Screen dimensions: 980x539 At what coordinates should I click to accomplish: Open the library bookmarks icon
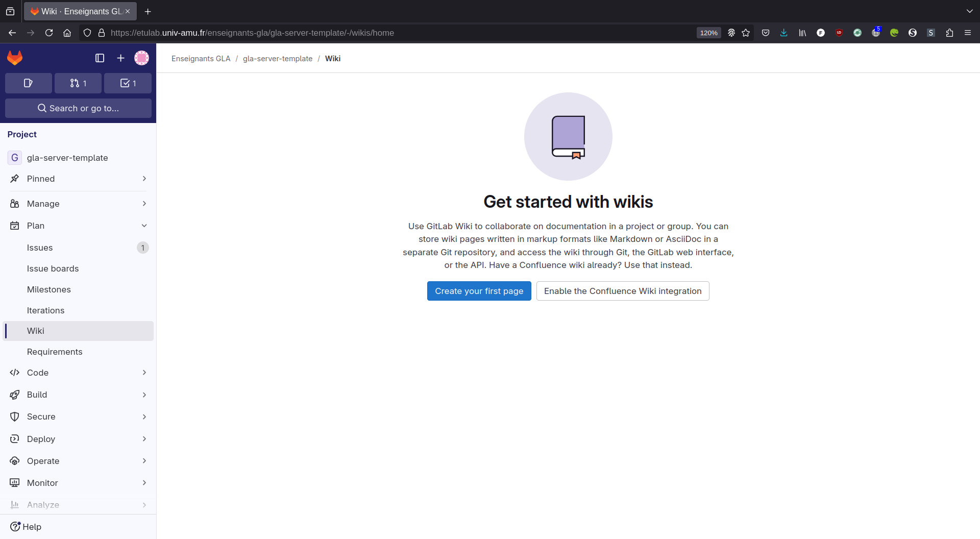pyautogui.click(x=802, y=33)
